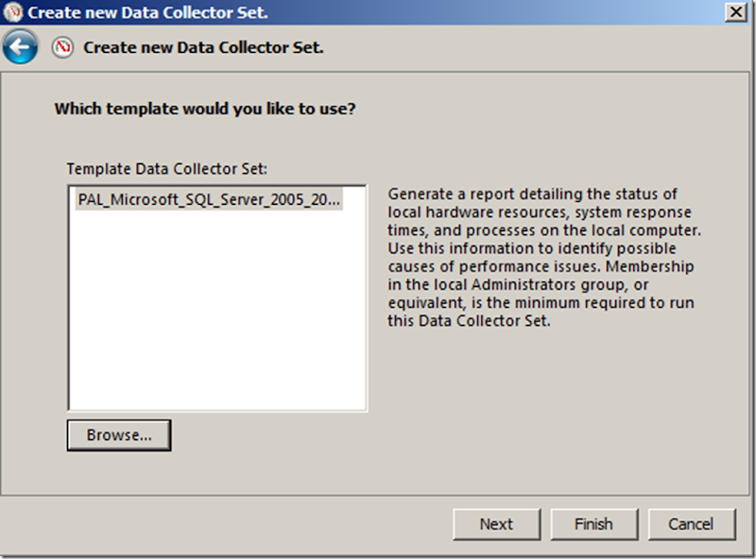This screenshot has width=756, height=559.
Task: Select the PAL_Microsoft_SQL_Server_2005 template
Action: 208,199
